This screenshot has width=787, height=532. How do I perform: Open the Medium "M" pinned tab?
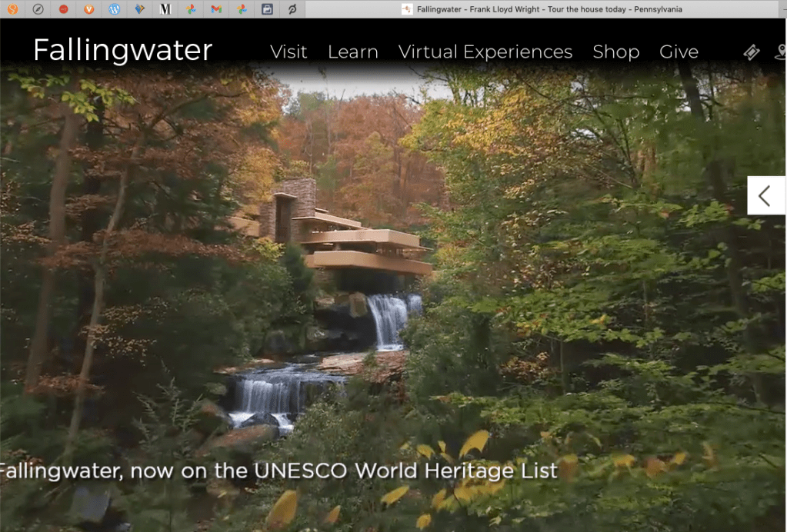click(165, 9)
